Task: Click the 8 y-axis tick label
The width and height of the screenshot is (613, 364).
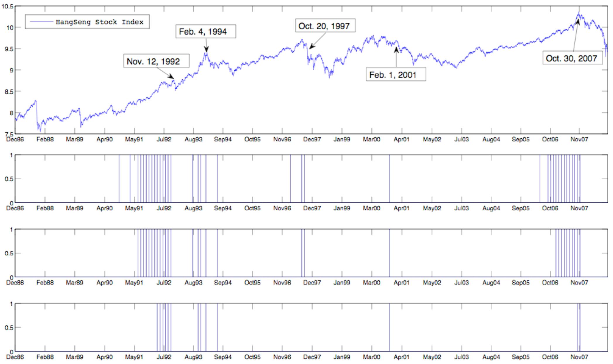Action: [11, 113]
